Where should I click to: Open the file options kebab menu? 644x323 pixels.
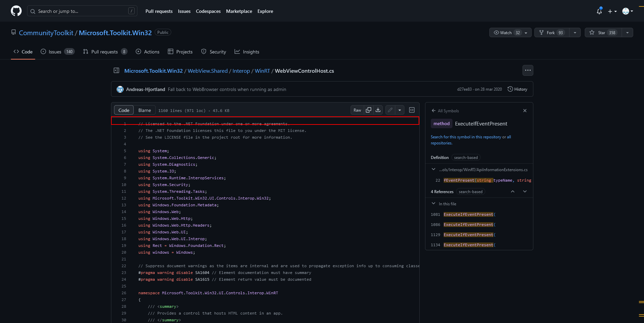(x=528, y=70)
